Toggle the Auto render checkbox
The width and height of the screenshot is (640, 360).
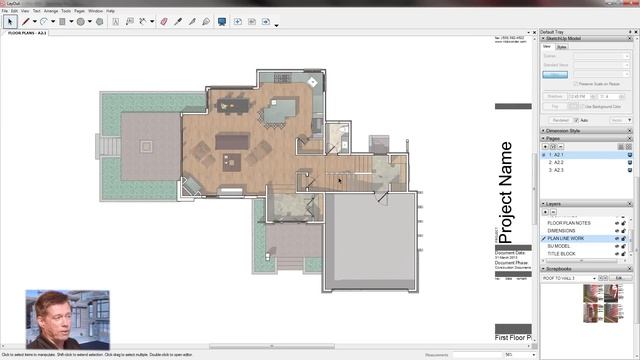pyautogui.click(x=576, y=120)
